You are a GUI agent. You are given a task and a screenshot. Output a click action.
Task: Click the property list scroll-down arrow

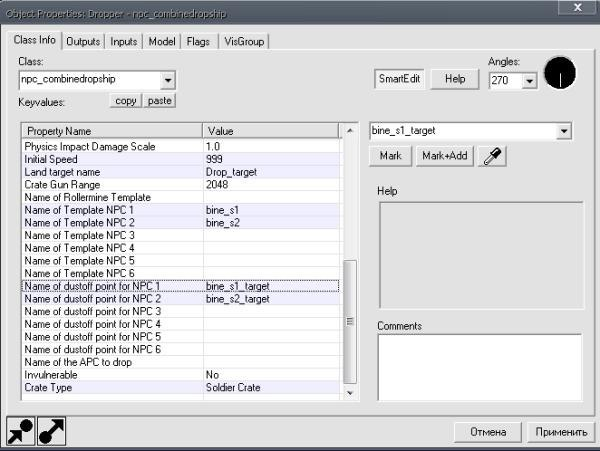coord(350,393)
